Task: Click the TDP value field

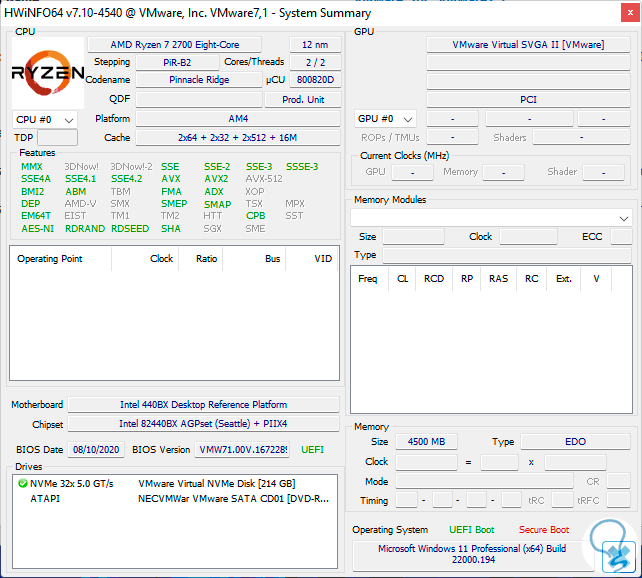Action: [57, 138]
